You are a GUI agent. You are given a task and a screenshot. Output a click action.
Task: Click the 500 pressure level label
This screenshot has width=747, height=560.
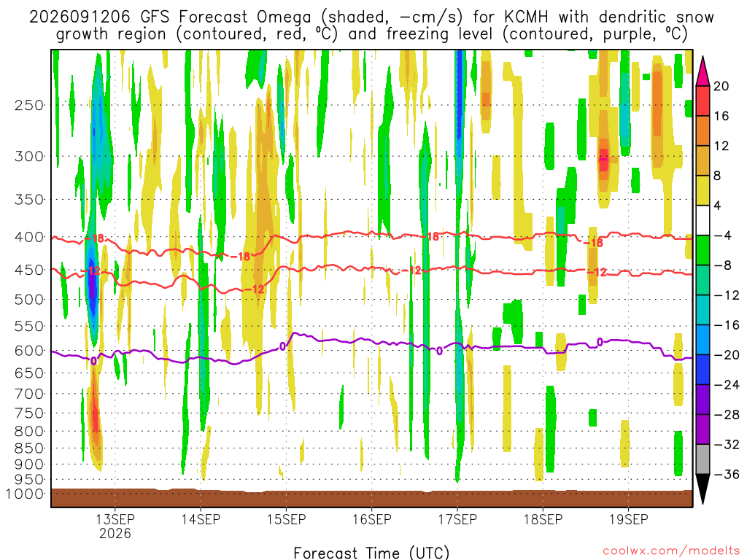[29, 300]
